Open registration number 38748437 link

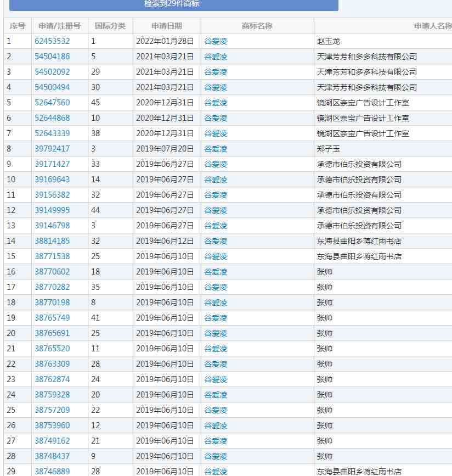[x=52, y=456]
